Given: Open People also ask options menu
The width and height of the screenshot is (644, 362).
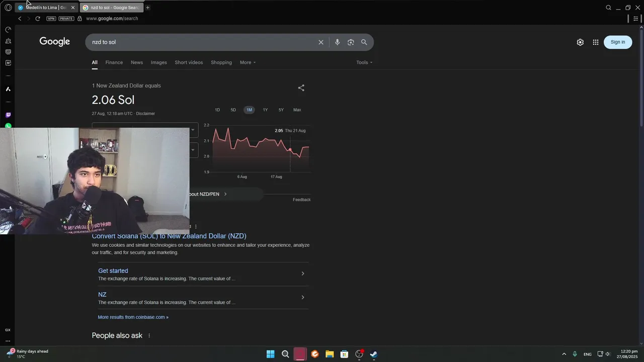Looking at the screenshot, I should coord(149,335).
